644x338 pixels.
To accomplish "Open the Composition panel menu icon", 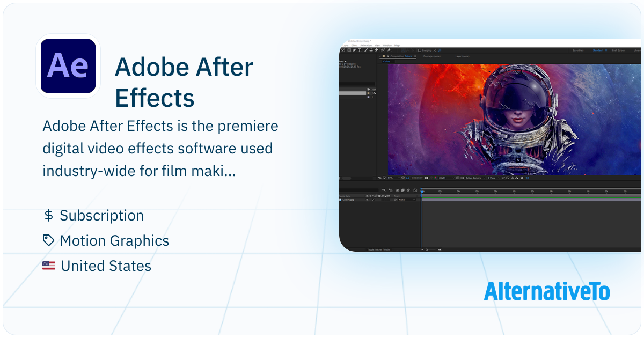I will (x=415, y=56).
